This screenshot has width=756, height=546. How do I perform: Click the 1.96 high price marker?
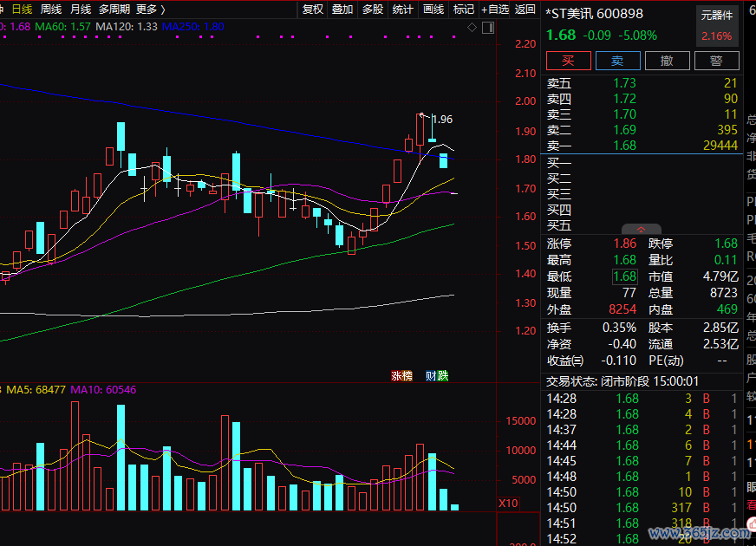pos(443,119)
